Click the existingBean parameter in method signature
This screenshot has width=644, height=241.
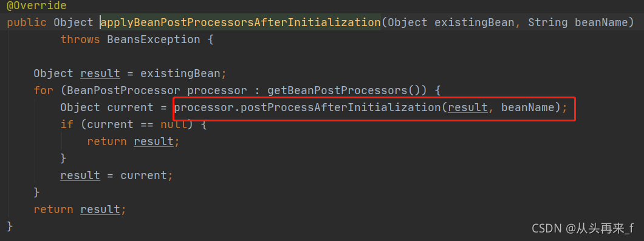point(474,22)
